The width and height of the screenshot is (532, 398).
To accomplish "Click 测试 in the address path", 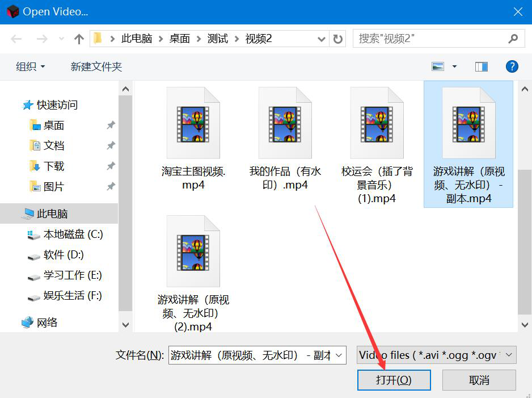I will point(217,39).
